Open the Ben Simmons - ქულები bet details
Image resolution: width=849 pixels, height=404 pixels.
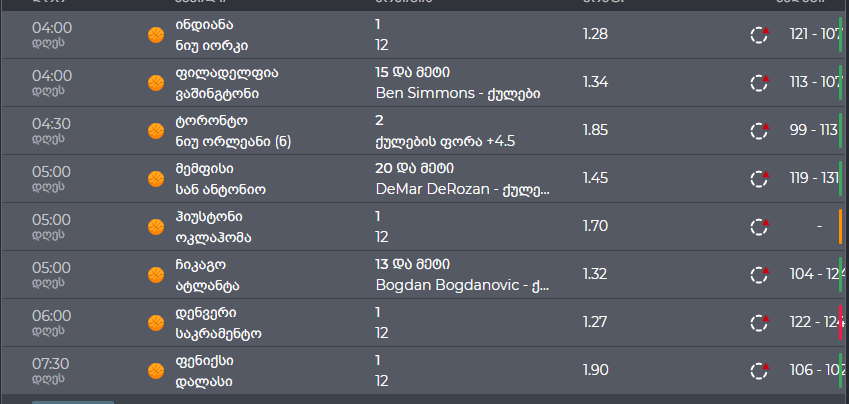click(x=458, y=93)
